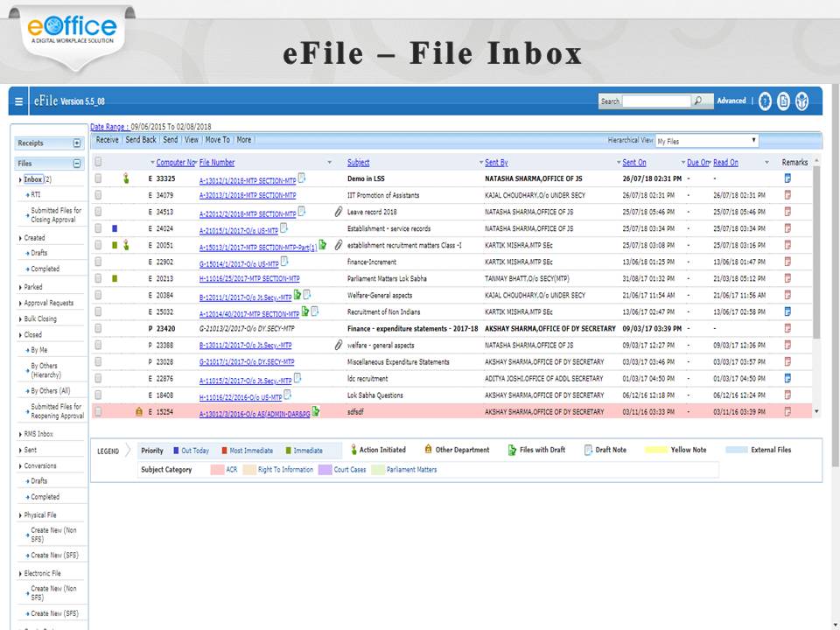This screenshot has height=630, width=840.
Task: Expand the Receipts section in the sidebar
Action: 77,143
